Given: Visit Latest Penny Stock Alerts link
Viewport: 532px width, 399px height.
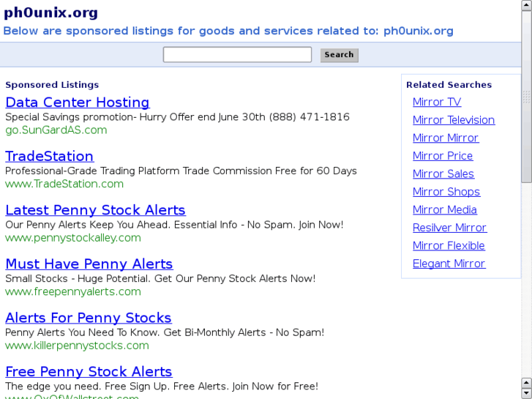Looking at the screenshot, I should point(95,210).
